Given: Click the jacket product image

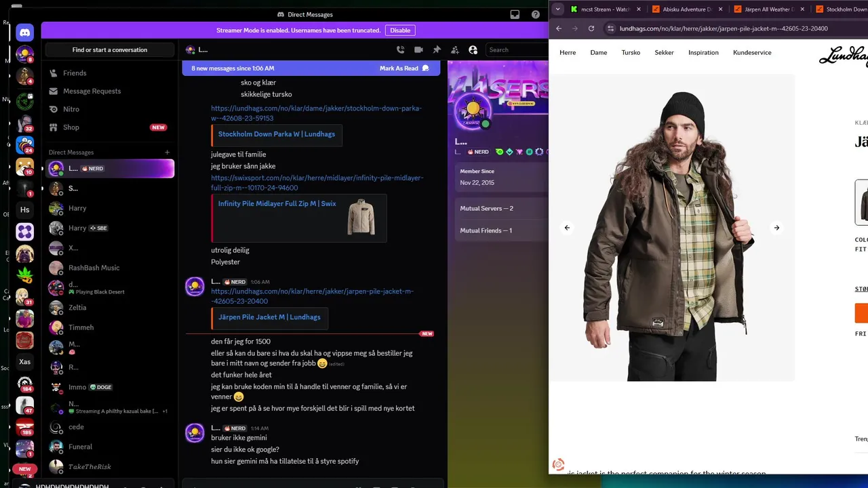Looking at the screenshot, I should click(671, 228).
